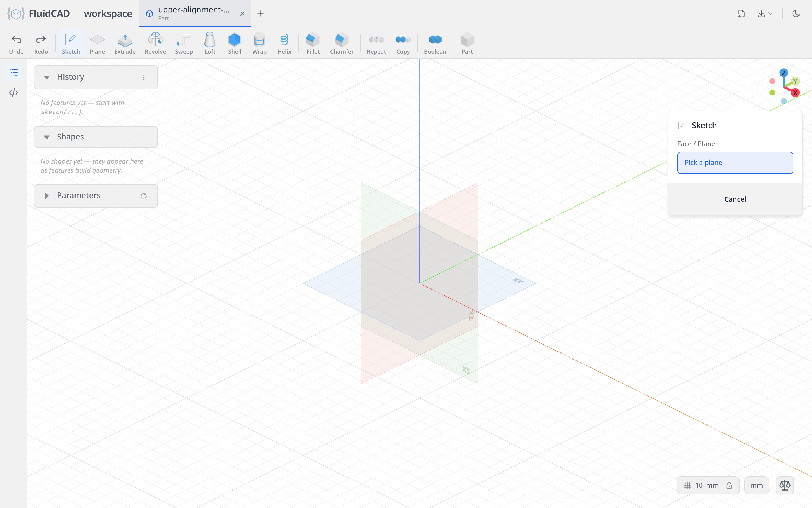Click the Undo toolbar button
The width and height of the screenshot is (812, 508).
(16, 44)
